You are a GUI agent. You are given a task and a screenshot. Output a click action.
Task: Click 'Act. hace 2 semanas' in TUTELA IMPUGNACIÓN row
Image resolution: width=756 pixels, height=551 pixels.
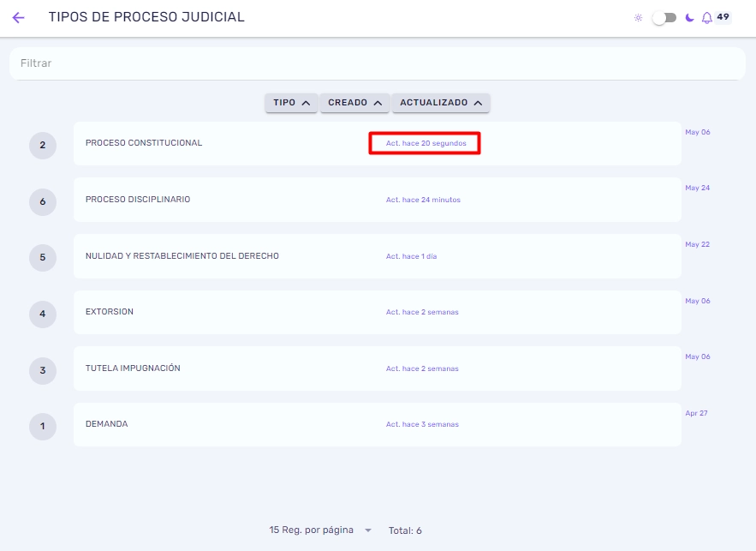coord(422,368)
